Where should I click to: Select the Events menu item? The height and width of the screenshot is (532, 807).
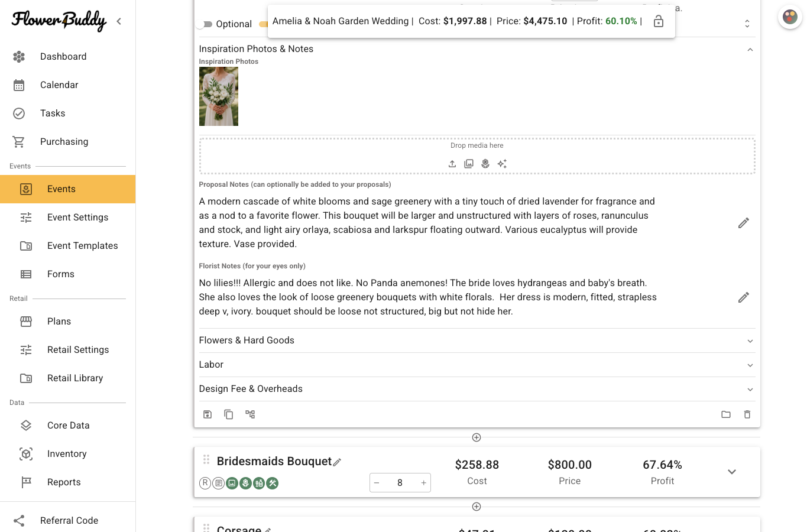[x=67, y=189]
